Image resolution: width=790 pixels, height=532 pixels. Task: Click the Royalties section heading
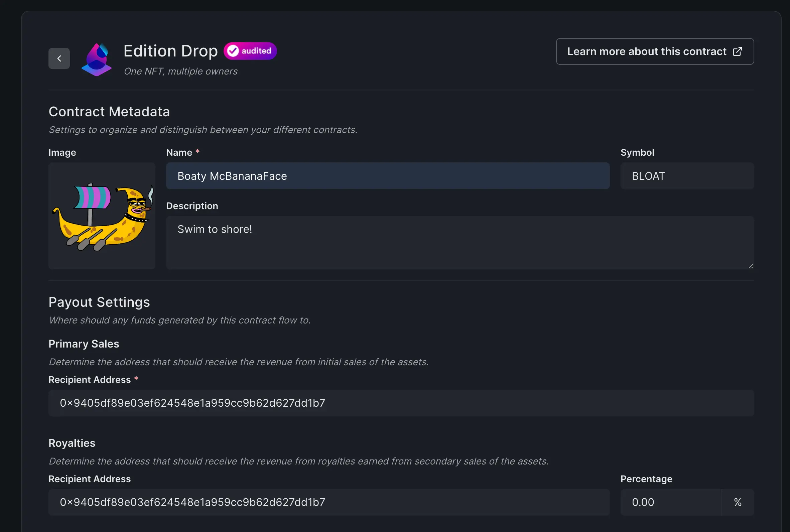click(72, 443)
